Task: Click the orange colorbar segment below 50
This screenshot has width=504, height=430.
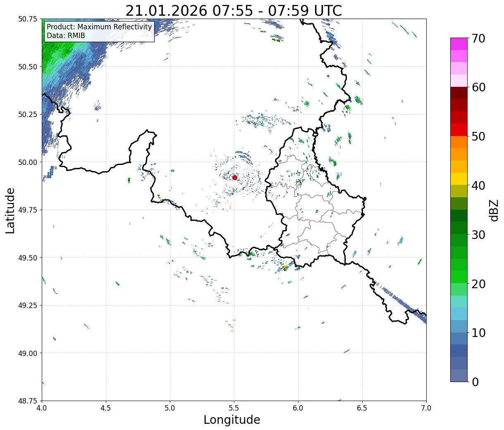Action: coord(459,142)
